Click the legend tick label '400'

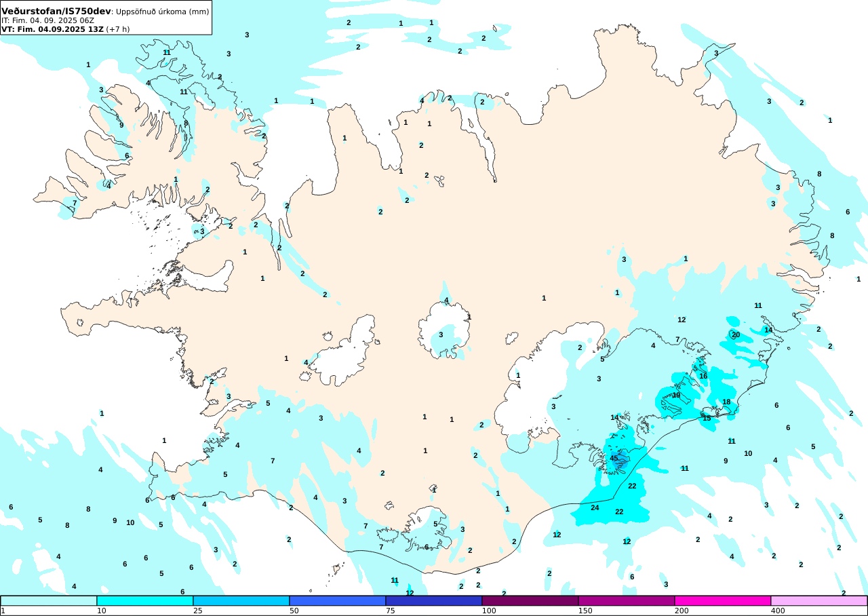tap(778, 611)
